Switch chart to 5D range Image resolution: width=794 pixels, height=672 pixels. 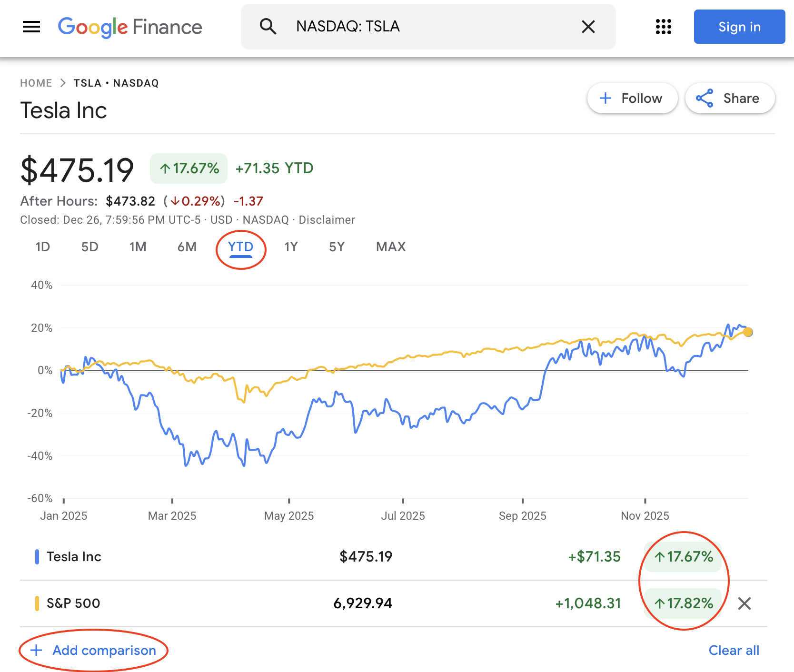click(89, 247)
